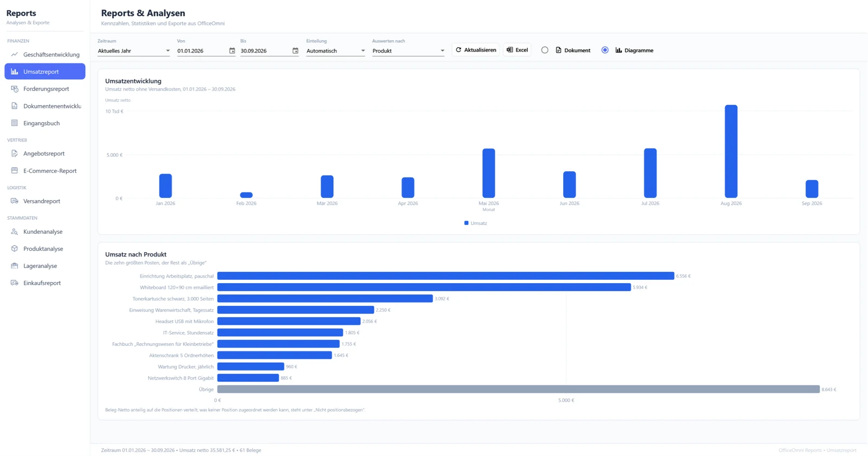868x456 pixels.
Task: Click the Angebotsreport icon
Action: (15, 153)
